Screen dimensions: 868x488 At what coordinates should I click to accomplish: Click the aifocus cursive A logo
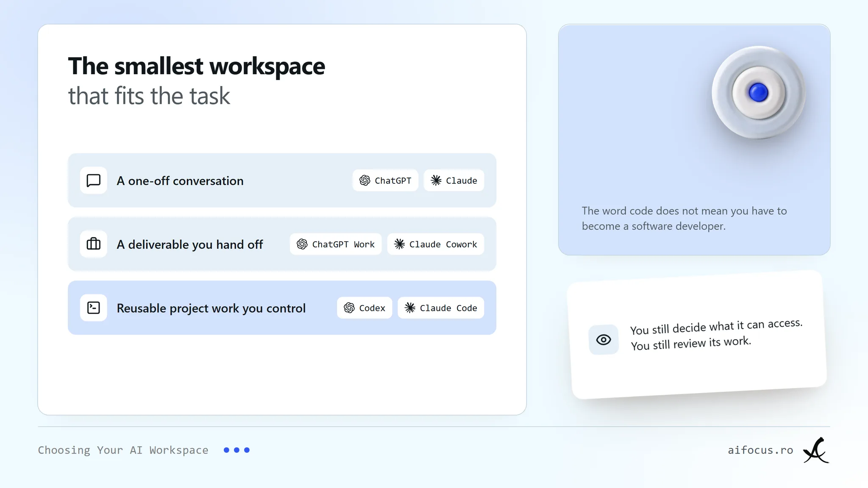click(x=816, y=450)
